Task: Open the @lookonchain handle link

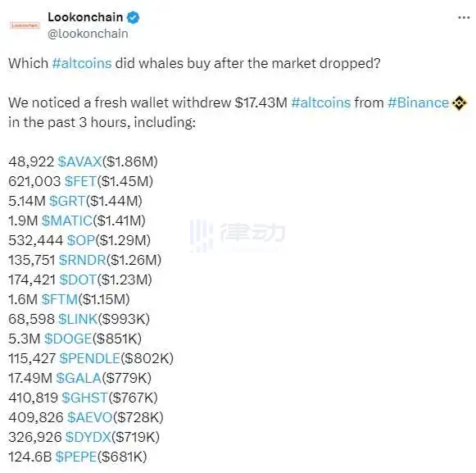Action: pos(88,34)
